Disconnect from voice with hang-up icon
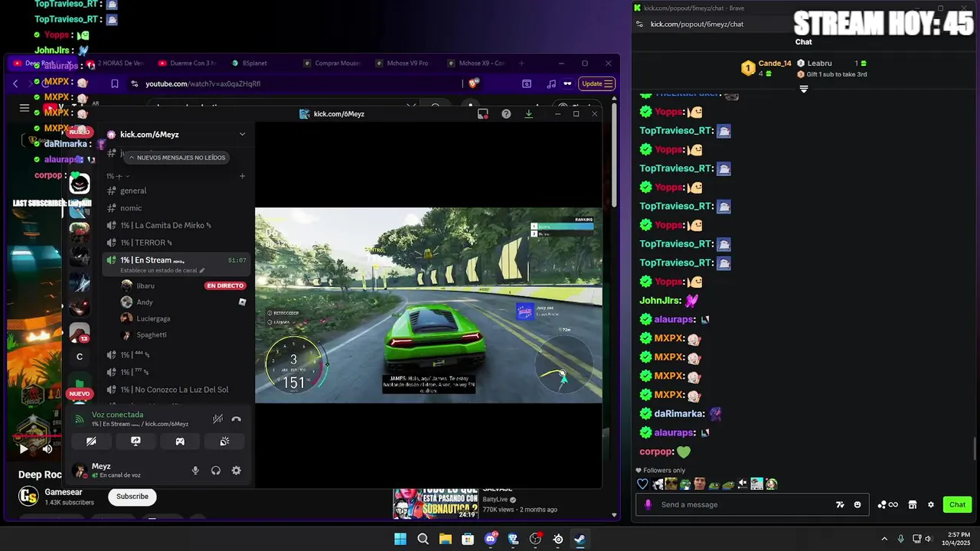Screen dimensions: 980x551 point(236,419)
